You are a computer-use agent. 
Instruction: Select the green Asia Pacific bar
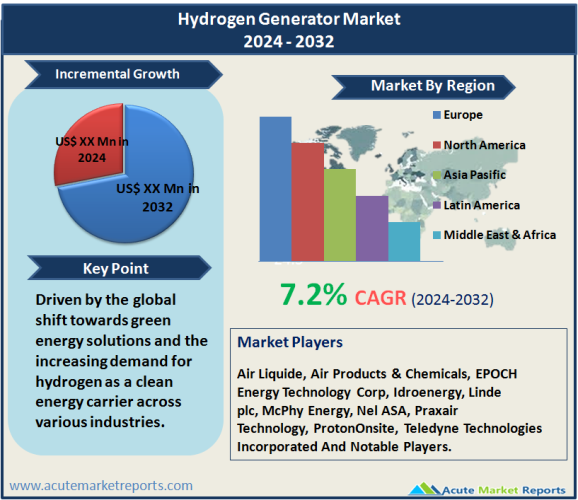[340, 215]
